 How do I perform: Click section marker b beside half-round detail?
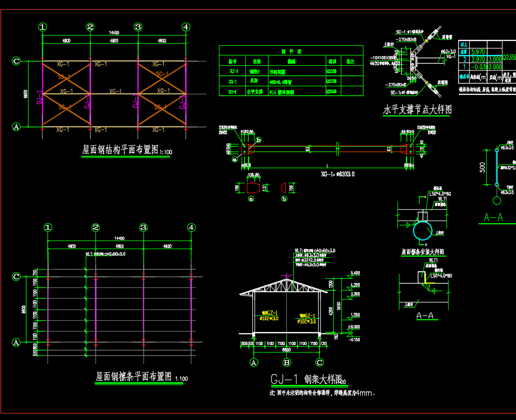coord(284,199)
